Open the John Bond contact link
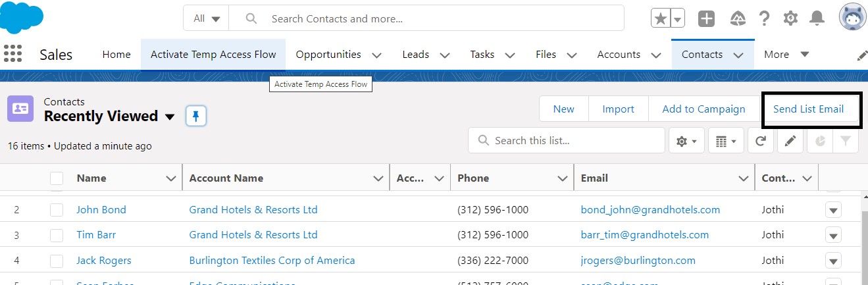 tap(101, 210)
